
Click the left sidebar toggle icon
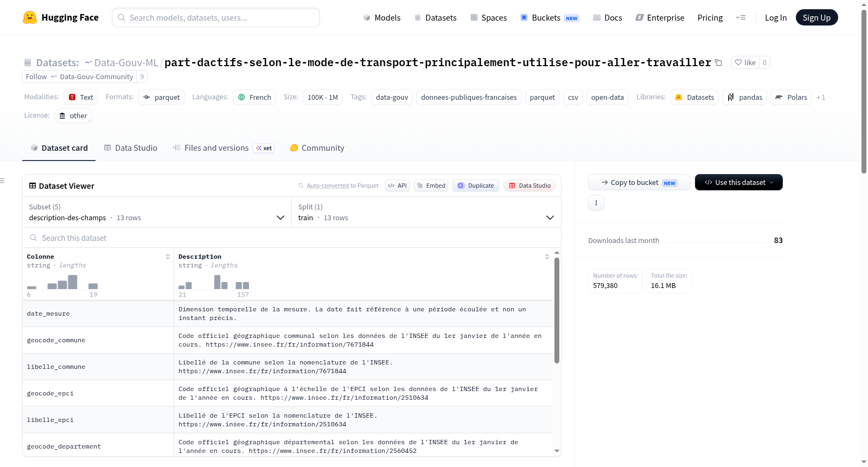point(2,181)
